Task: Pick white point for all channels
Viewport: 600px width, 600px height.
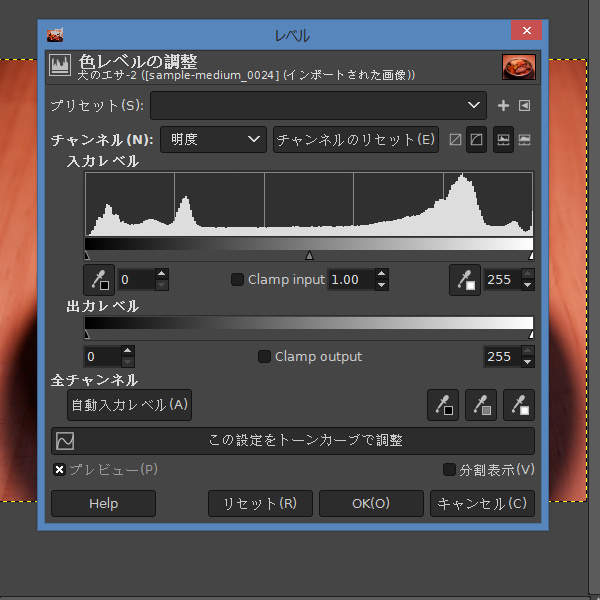Action: 519,405
